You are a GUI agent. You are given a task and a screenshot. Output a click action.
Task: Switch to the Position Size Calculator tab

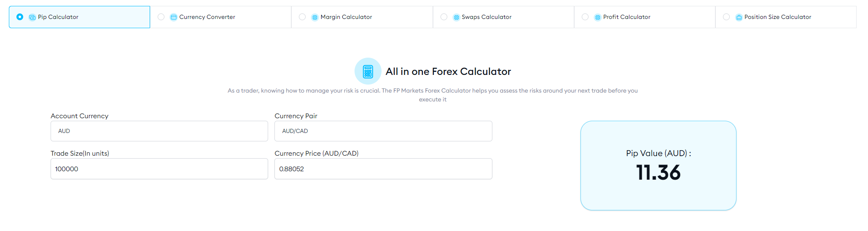[x=777, y=17]
